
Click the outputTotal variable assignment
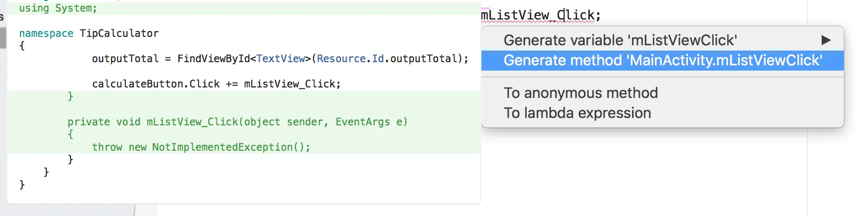(x=125, y=58)
